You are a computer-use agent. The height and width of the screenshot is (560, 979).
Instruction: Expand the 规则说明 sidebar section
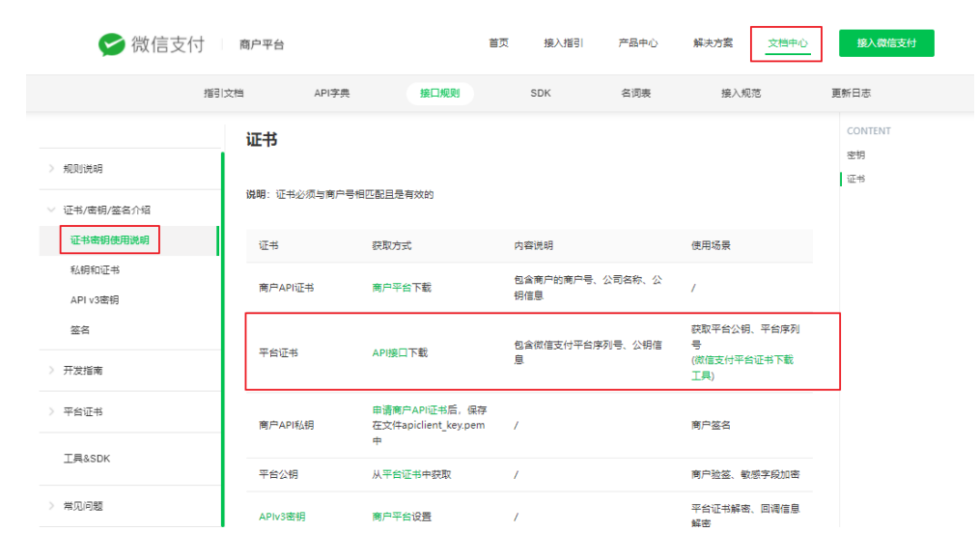pyautogui.click(x=83, y=169)
